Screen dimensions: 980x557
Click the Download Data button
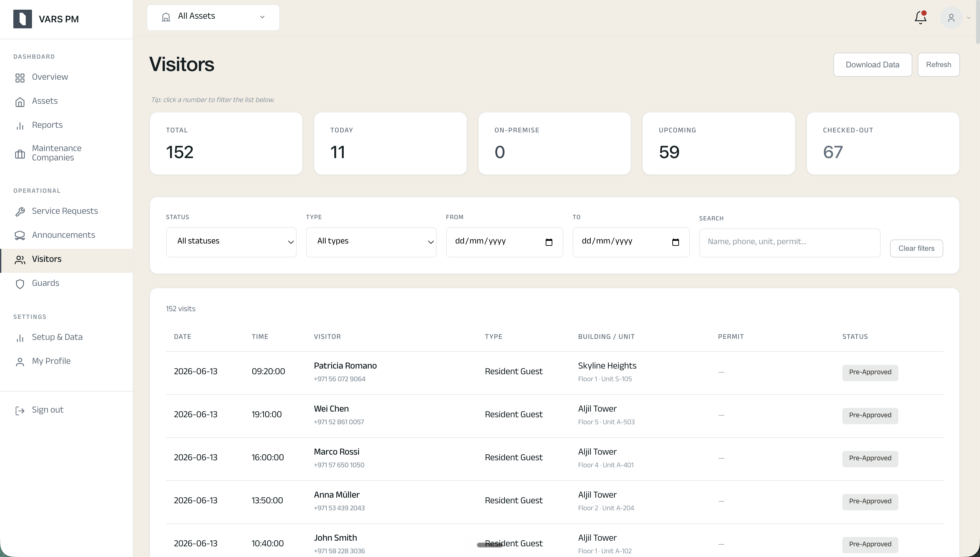(x=873, y=65)
